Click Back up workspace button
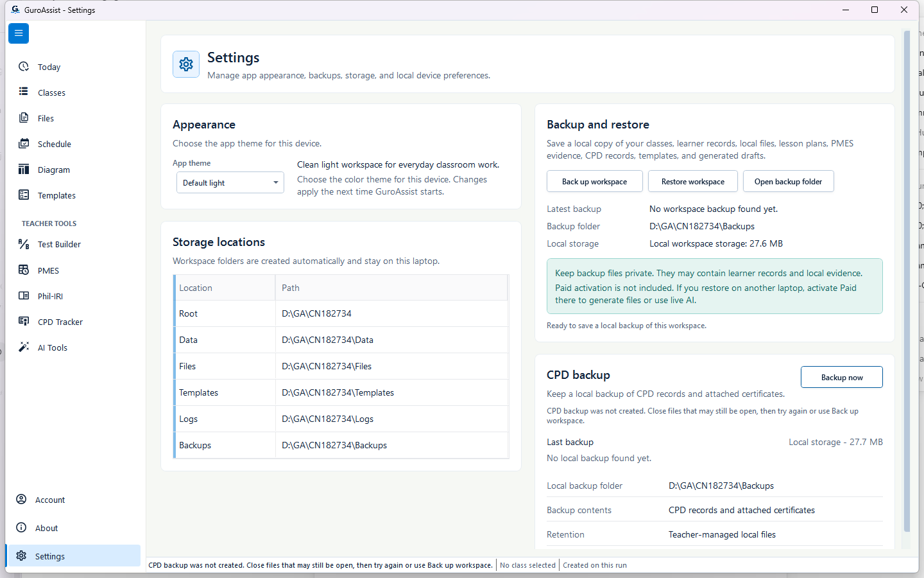924x578 pixels. coord(595,181)
